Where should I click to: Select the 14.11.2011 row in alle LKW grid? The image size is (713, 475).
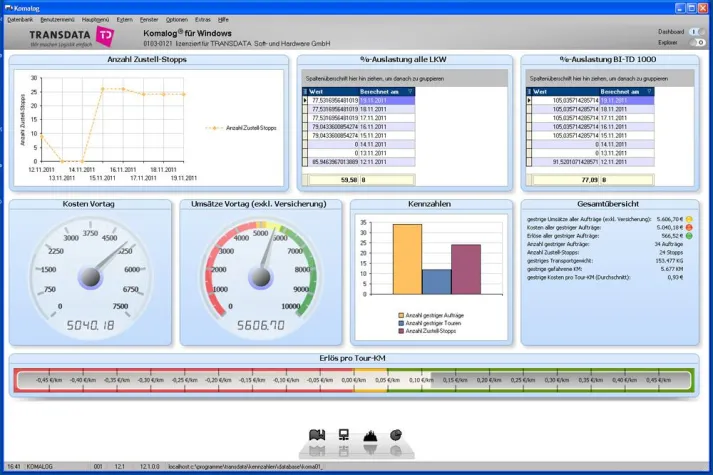coord(359,144)
